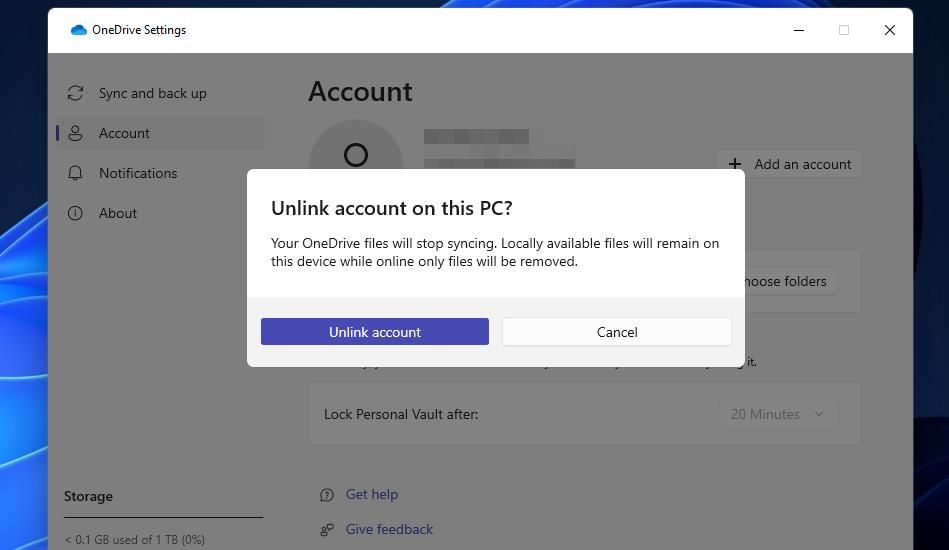Confirm with the Unlink account button
Image resolution: width=949 pixels, height=550 pixels.
(x=375, y=332)
